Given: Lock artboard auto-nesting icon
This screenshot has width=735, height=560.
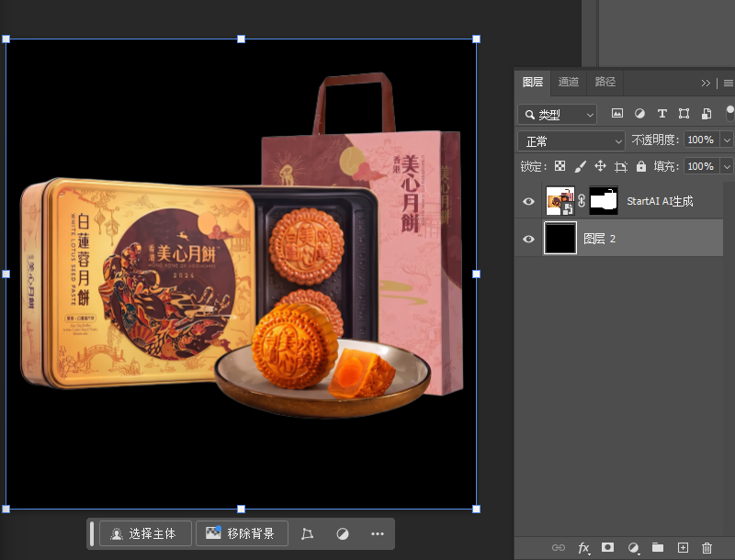Looking at the screenshot, I should [x=621, y=166].
